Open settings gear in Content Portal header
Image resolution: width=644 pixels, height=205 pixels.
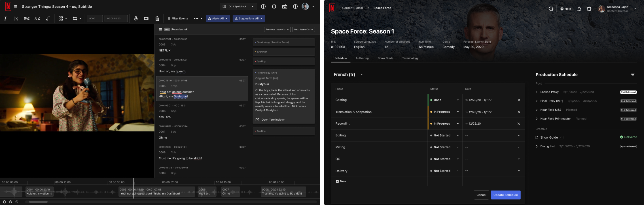pyautogui.click(x=589, y=9)
